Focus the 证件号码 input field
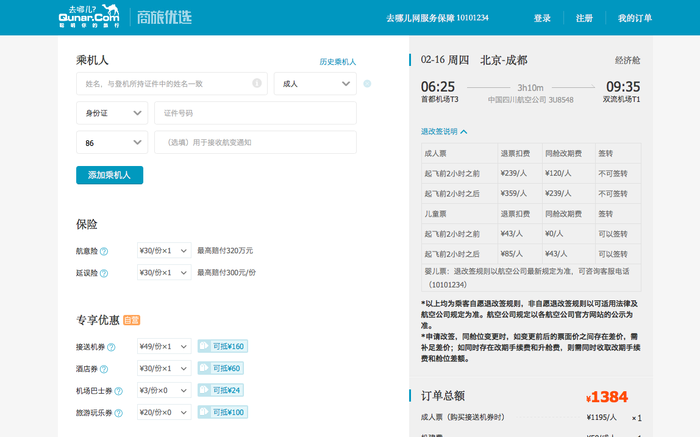Screen dimensions: 700x437 (x=255, y=113)
